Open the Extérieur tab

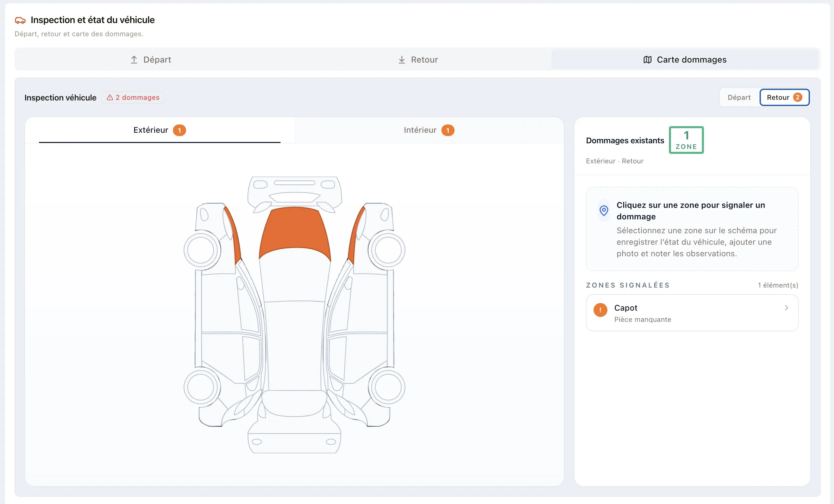[x=159, y=130]
